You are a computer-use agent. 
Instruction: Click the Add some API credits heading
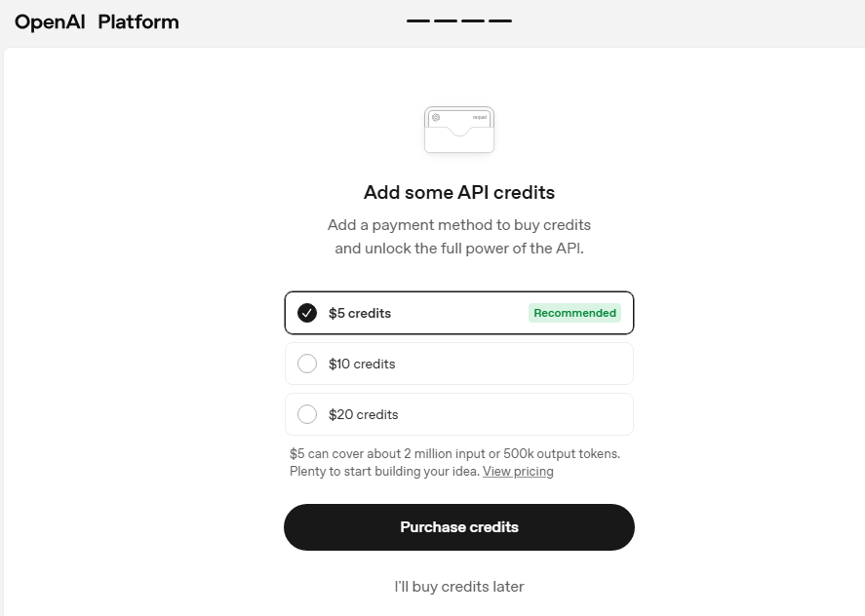pyautogui.click(x=459, y=192)
